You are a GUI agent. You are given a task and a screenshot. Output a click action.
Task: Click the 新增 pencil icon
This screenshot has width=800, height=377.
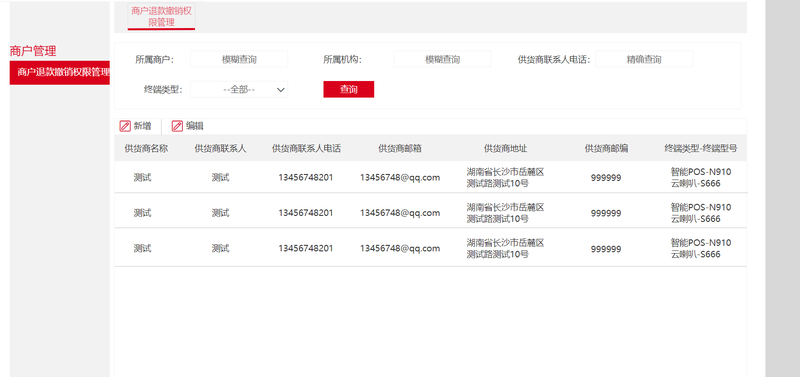click(125, 126)
